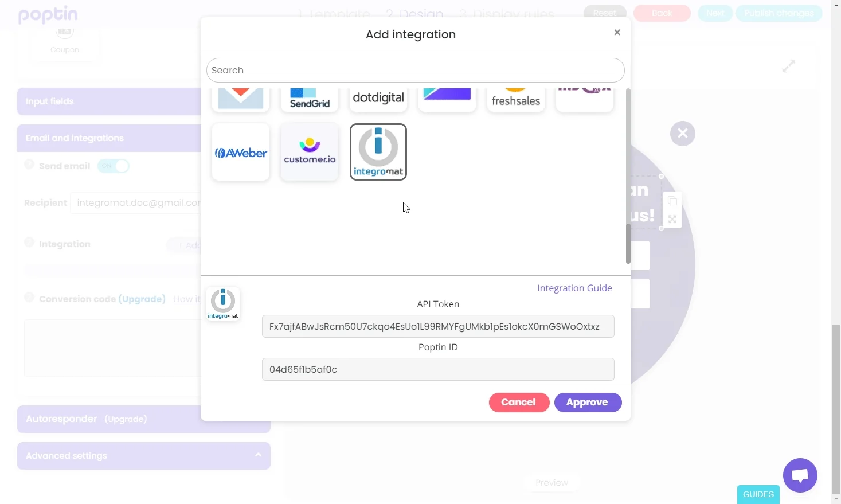The width and height of the screenshot is (841, 504).
Task: Click the Add integration button behind dialog
Action: [183, 245]
